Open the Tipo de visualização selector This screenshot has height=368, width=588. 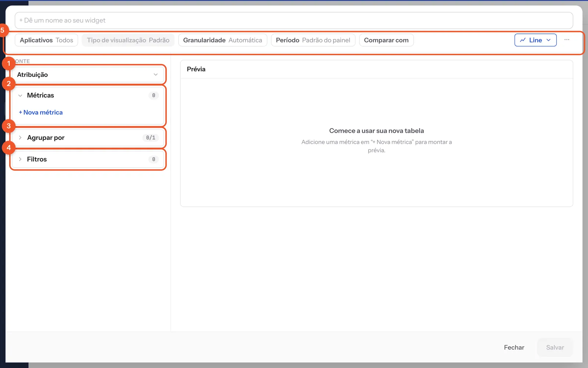click(x=128, y=40)
